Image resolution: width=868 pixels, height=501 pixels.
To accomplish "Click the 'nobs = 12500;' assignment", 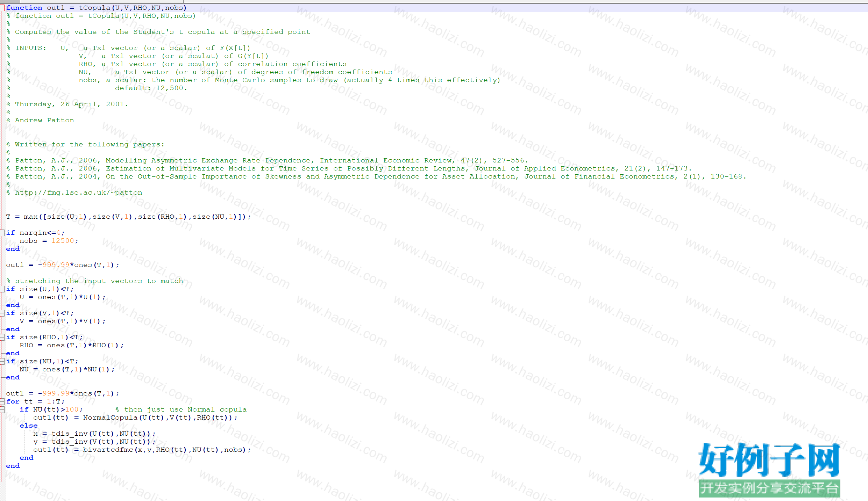I will point(49,241).
